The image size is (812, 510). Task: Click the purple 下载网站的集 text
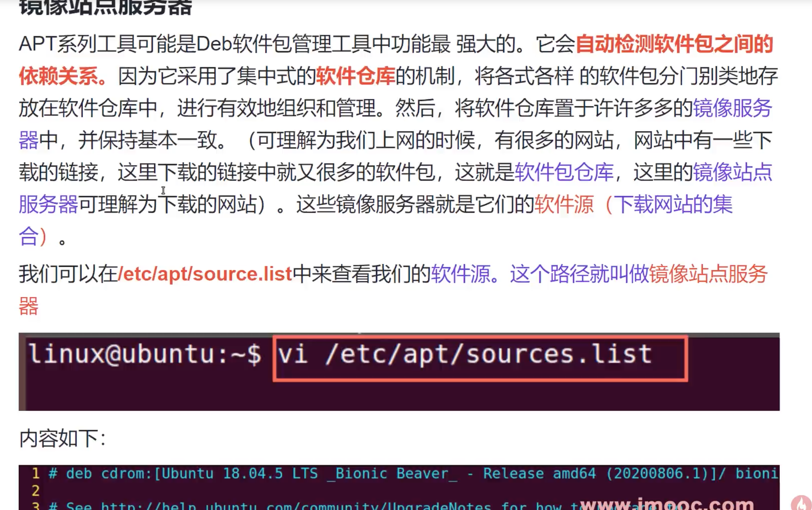coord(673,204)
